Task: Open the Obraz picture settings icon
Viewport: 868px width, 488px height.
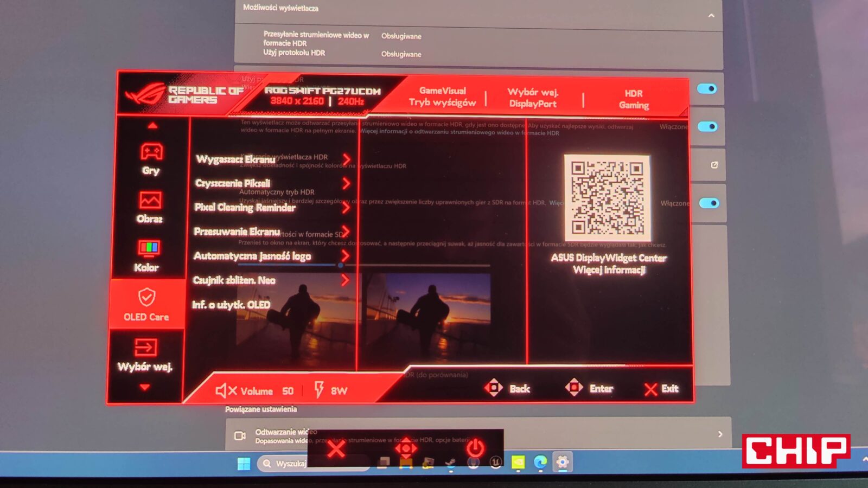Action: point(150,200)
